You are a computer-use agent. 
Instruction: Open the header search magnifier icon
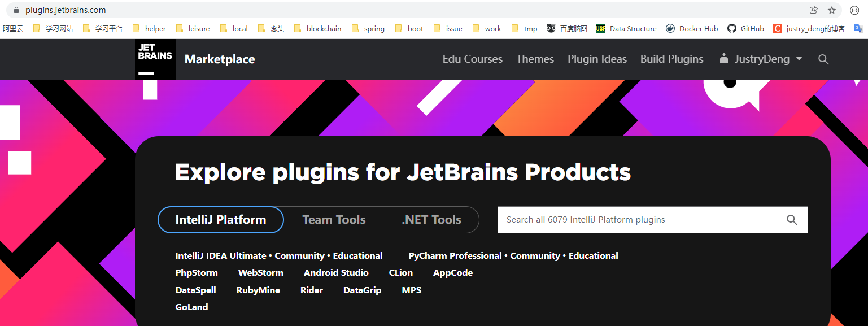point(823,59)
